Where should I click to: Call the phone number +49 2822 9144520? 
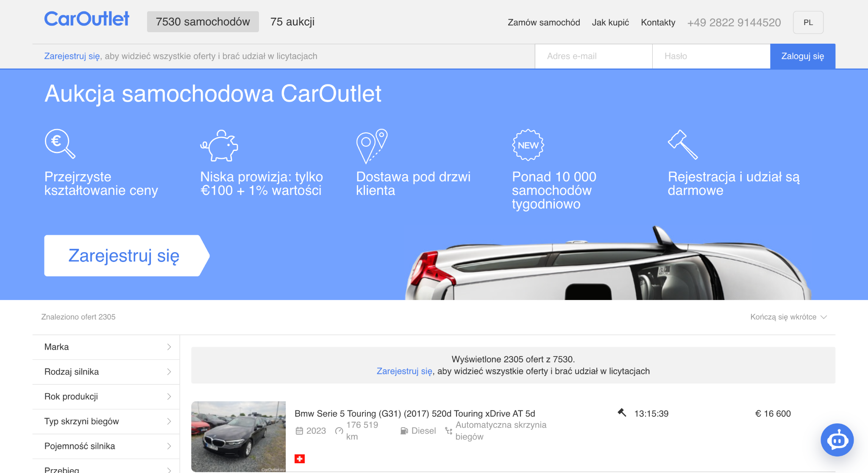734,22
